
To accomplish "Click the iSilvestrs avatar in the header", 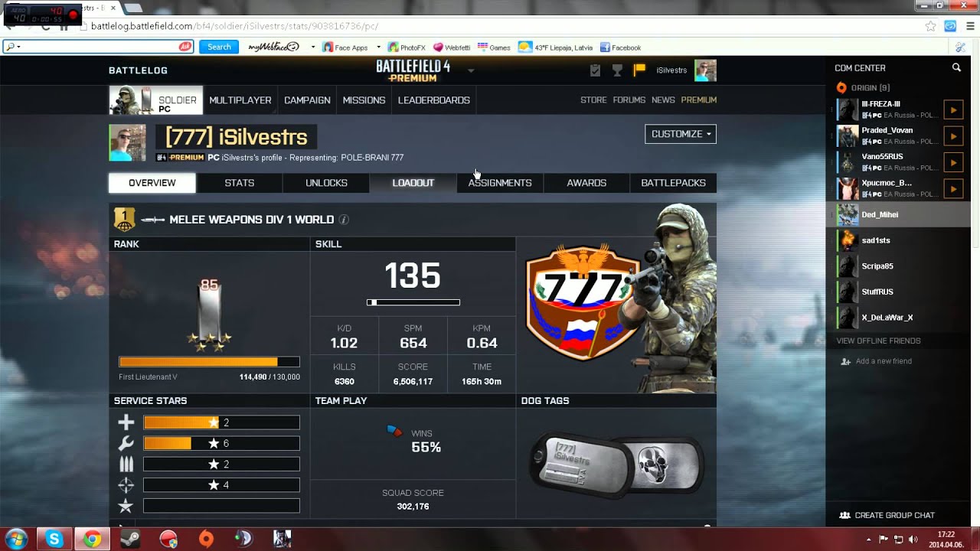I will tap(705, 70).
